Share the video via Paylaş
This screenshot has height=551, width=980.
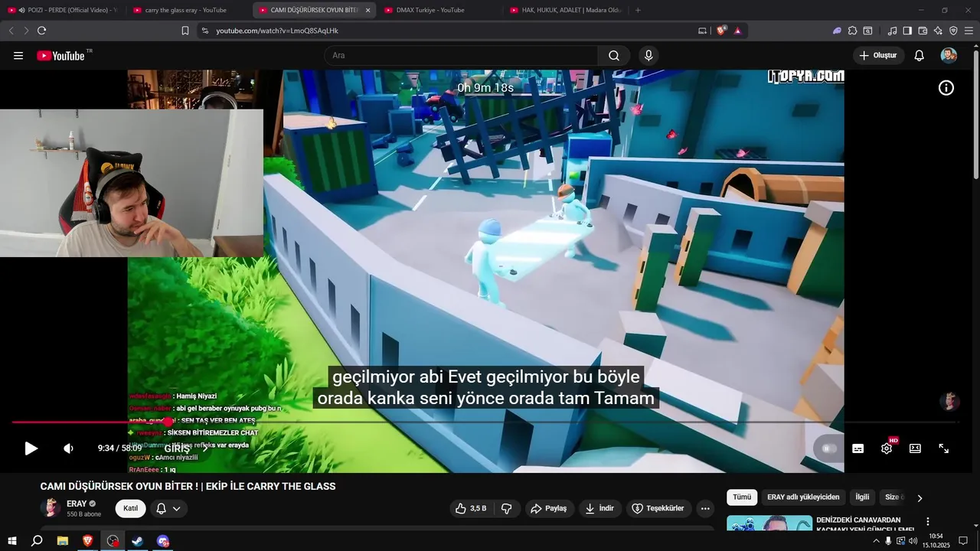[549, 508]
